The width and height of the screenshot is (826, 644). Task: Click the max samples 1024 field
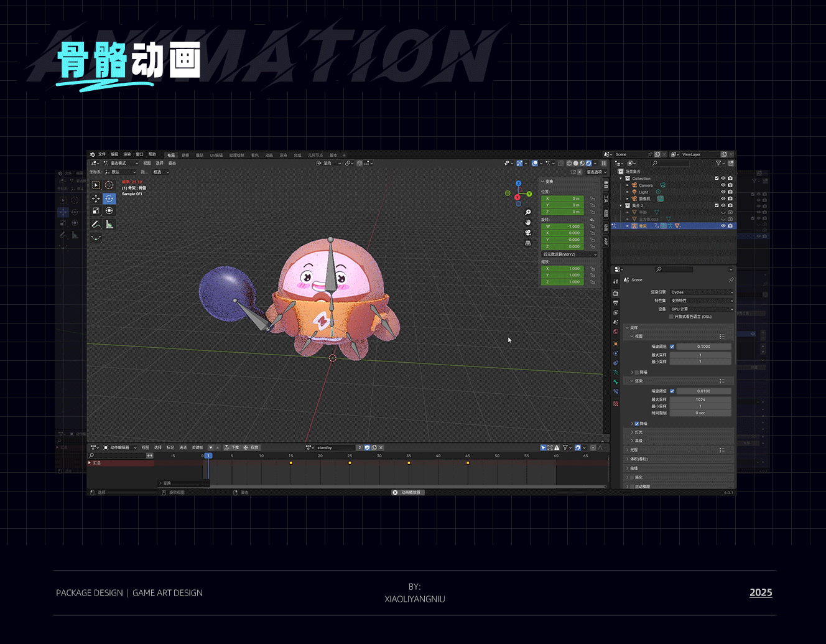click(x=700, y=399)
